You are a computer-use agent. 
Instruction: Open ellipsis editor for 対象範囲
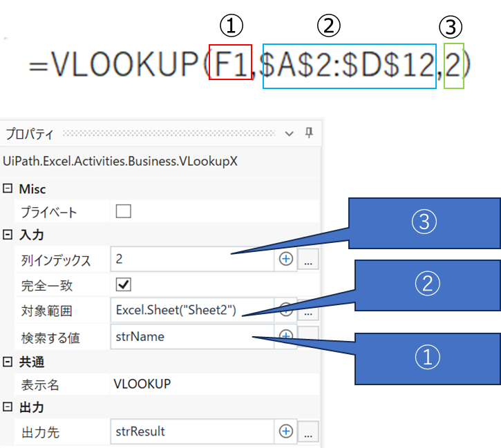pyautogui.click(x=308, y=311)
